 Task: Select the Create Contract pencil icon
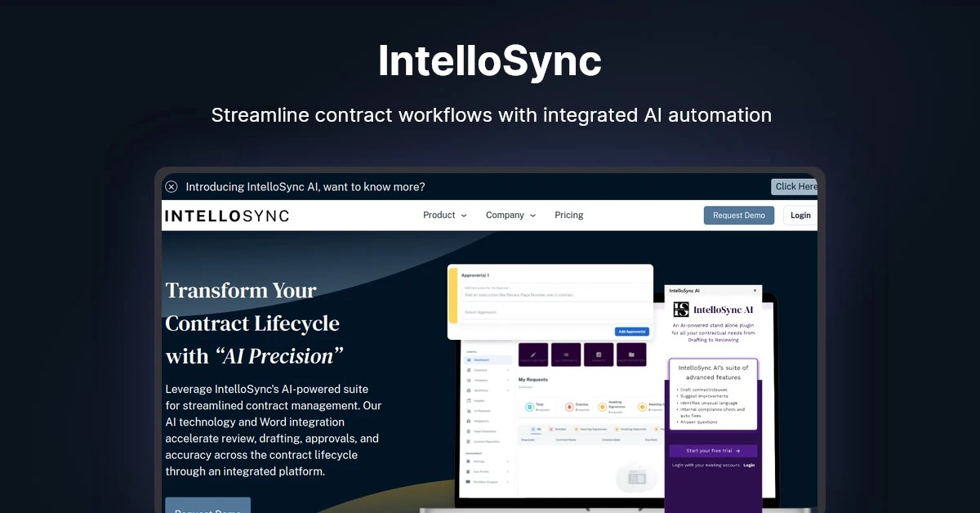click(x=532, y=355)
